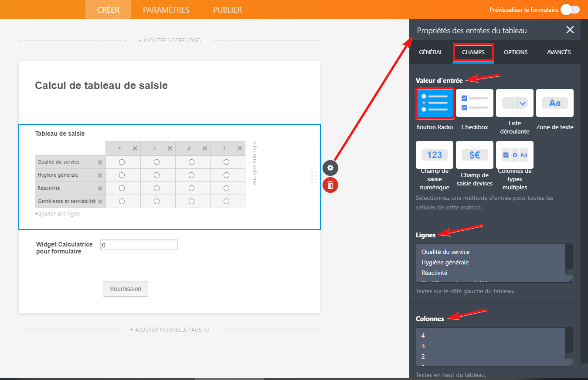Delete the field with red trash icon
Screen dimensions: 588x380
tap(330, 185)
